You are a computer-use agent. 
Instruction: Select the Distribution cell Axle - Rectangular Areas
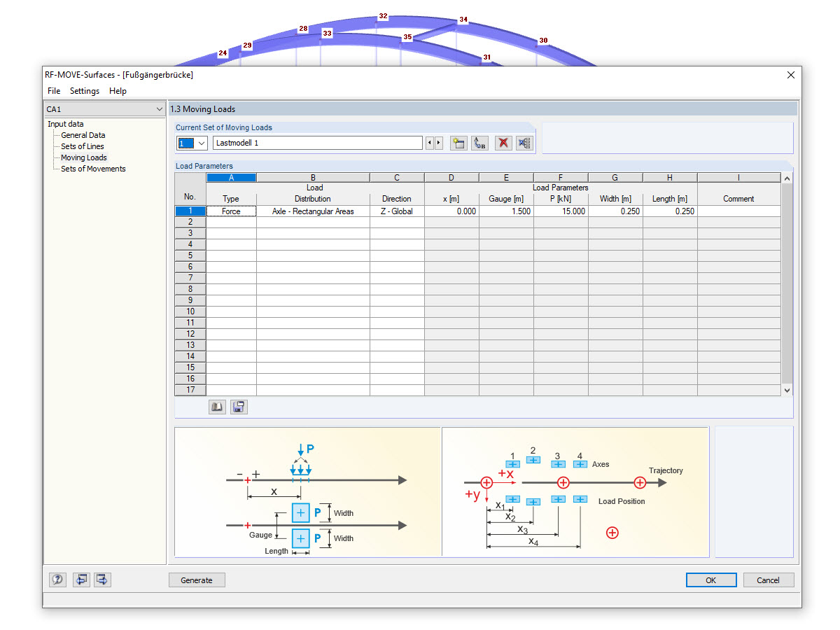pyautogui.click(x=312, y=211)
